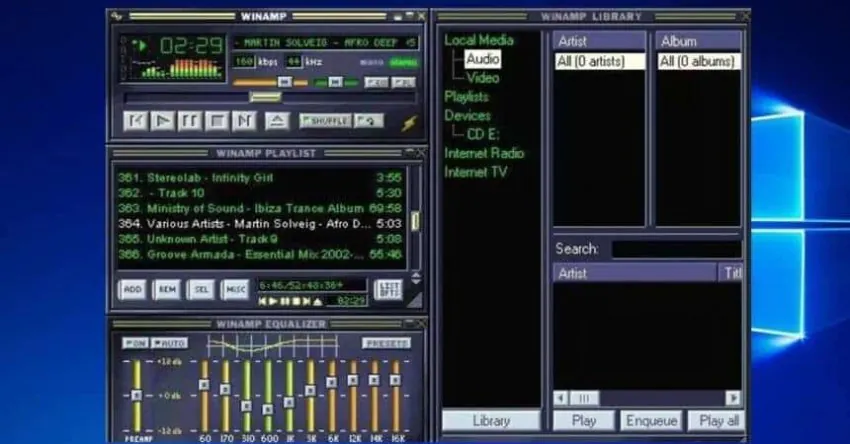Viewport: 850px width, 444px height.
Task: Select All (0 albums) list entry
Action: point(699,61)
